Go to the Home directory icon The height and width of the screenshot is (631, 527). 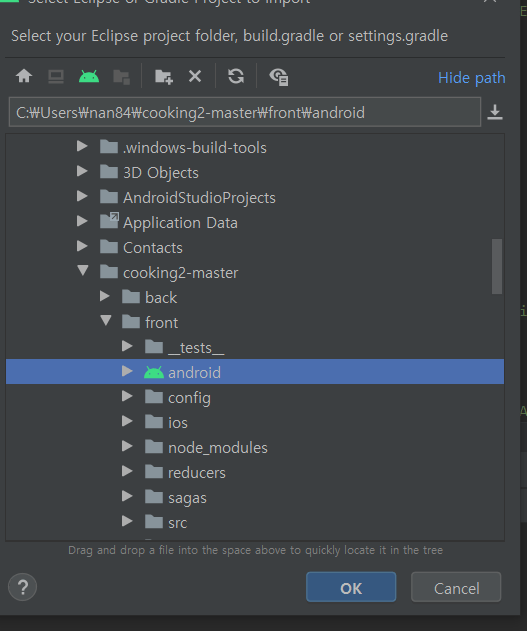(x=24, y=76)
